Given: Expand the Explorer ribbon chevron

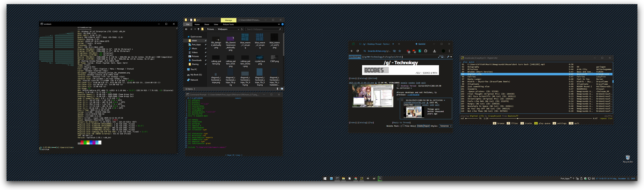Looking at the screenshot, I should click(x=279, y=24).
